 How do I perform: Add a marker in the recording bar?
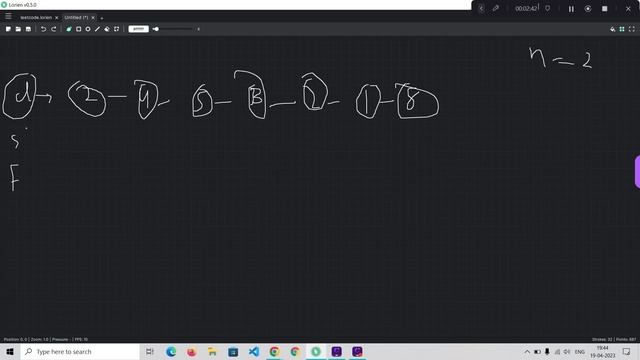[548, 8]
